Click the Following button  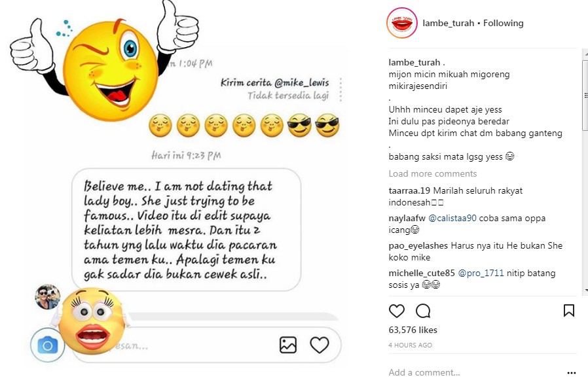pyautogui.click(x=503, y=22)
